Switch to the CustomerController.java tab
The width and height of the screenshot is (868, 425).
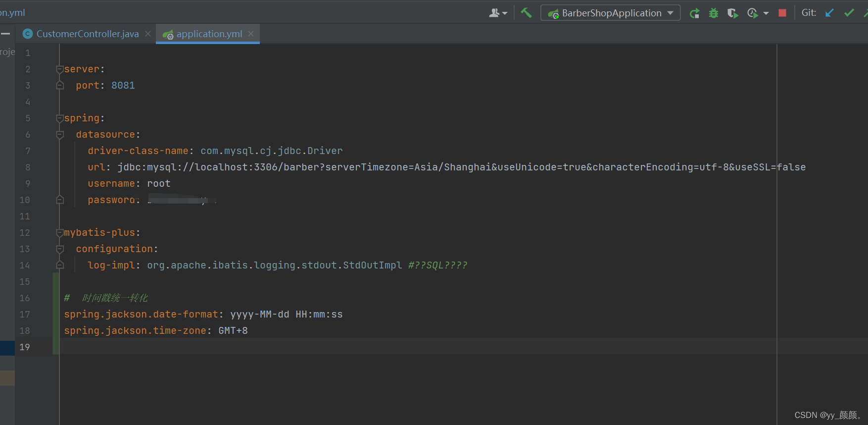88,34
